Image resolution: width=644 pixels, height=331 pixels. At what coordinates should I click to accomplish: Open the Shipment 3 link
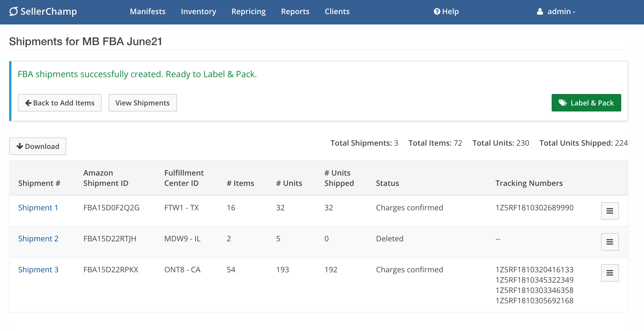tap(38, 270)
